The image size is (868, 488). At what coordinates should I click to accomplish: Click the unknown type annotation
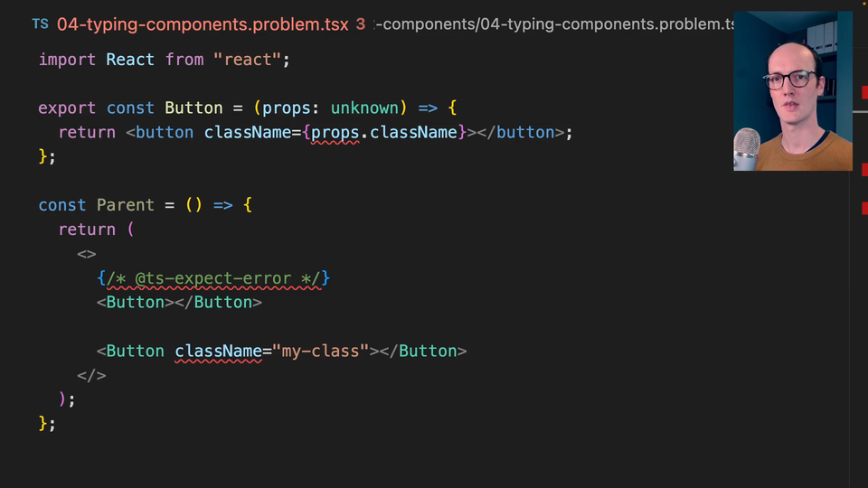click(x=364, y=108)
